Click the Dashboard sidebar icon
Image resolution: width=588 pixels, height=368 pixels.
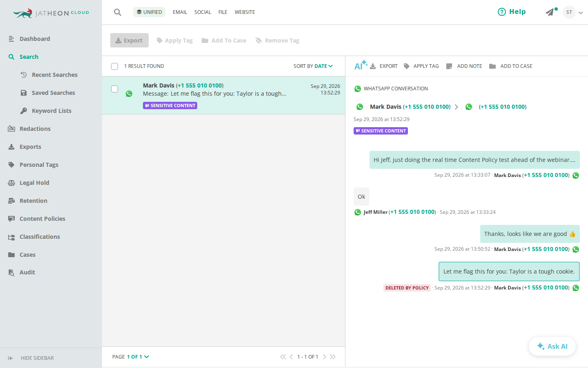(11, 39)
